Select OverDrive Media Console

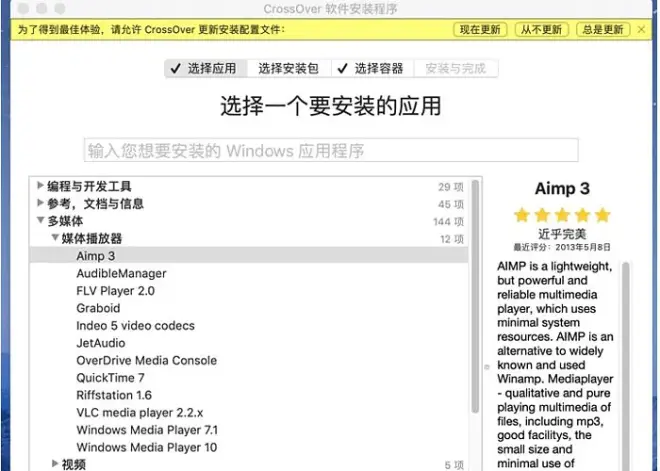pyautogui.click(x=249, y=360)
